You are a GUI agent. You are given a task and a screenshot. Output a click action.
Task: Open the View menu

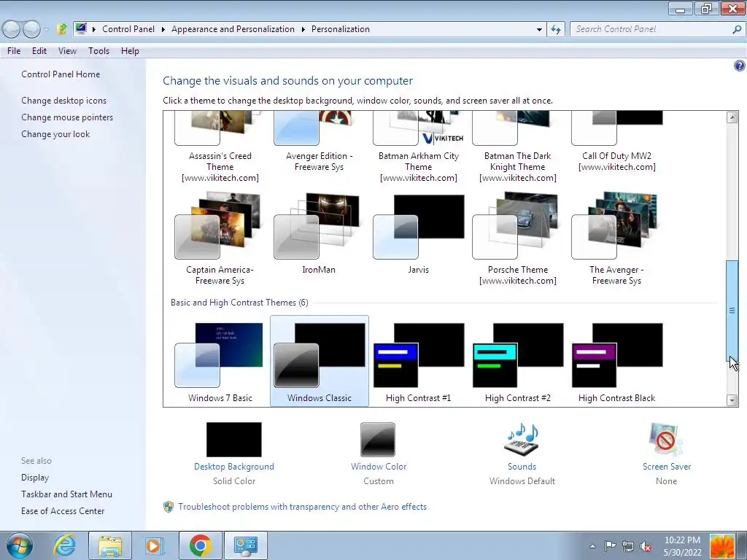pyautogui.click(x=67, y=51)
